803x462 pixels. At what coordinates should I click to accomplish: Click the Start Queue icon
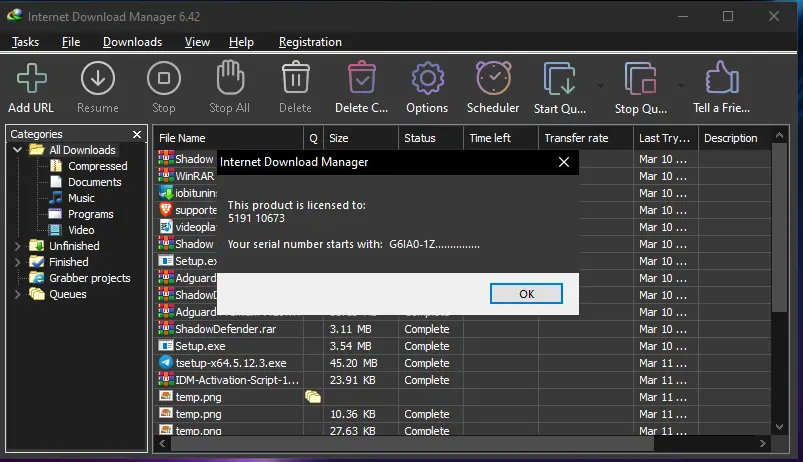559,79
